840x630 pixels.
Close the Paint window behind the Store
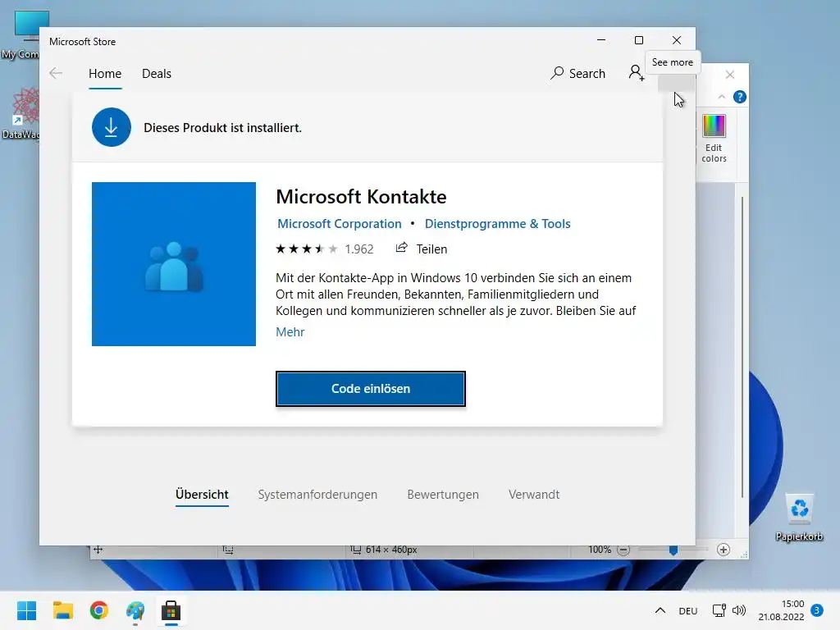[729, 75]
